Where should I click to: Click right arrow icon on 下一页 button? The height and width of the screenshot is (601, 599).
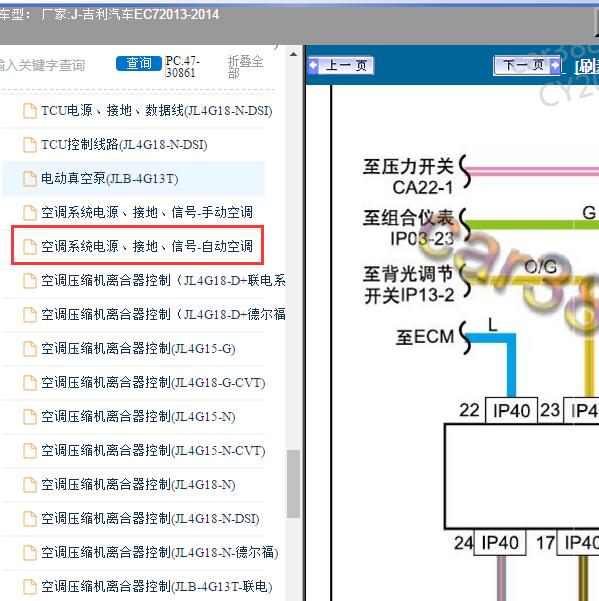(x=555, y=65)
